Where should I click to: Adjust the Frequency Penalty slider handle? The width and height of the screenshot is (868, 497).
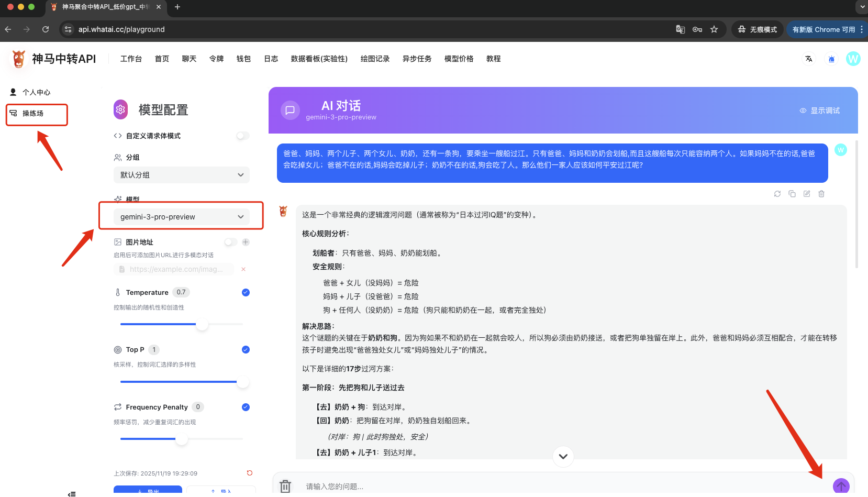182,439
